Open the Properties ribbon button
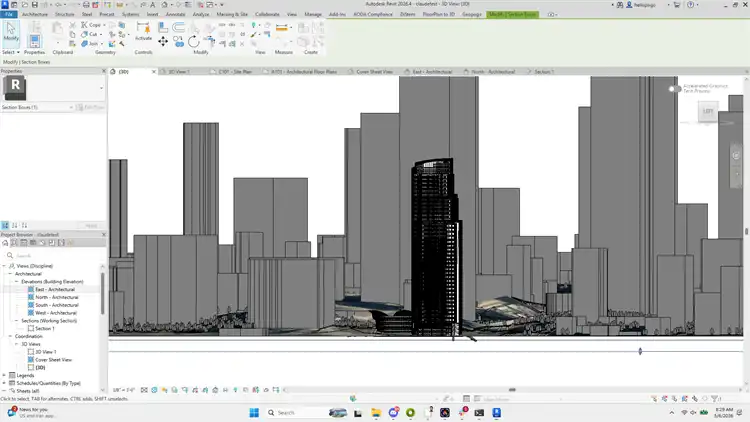Screen dimensions: 750x422 pos(34,42)
